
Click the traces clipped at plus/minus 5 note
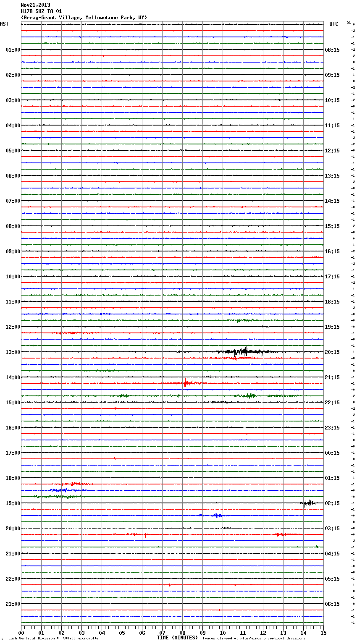254,638
